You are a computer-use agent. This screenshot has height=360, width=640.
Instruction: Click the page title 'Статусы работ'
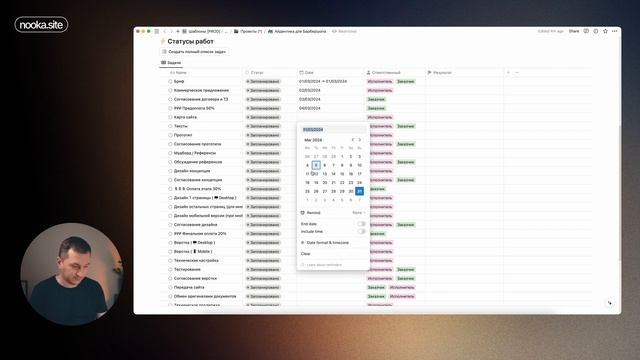(190, 42)
